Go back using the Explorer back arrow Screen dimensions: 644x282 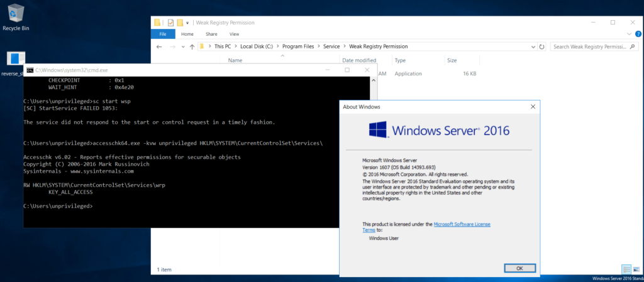pos(159,46)
